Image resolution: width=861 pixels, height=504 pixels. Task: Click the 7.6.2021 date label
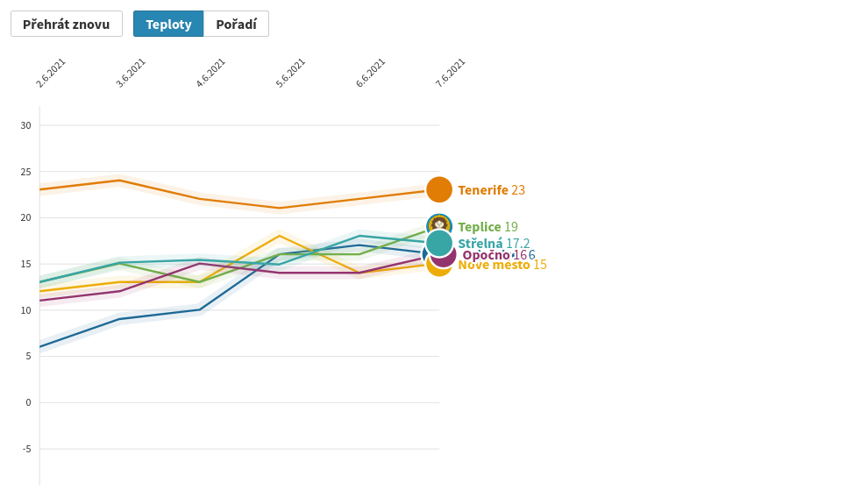pos(450,73)
